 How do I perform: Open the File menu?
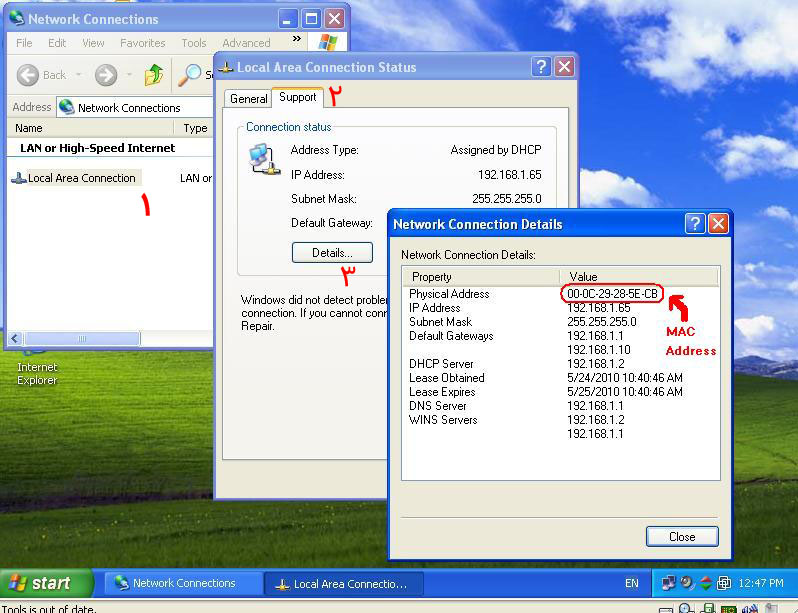24,43
